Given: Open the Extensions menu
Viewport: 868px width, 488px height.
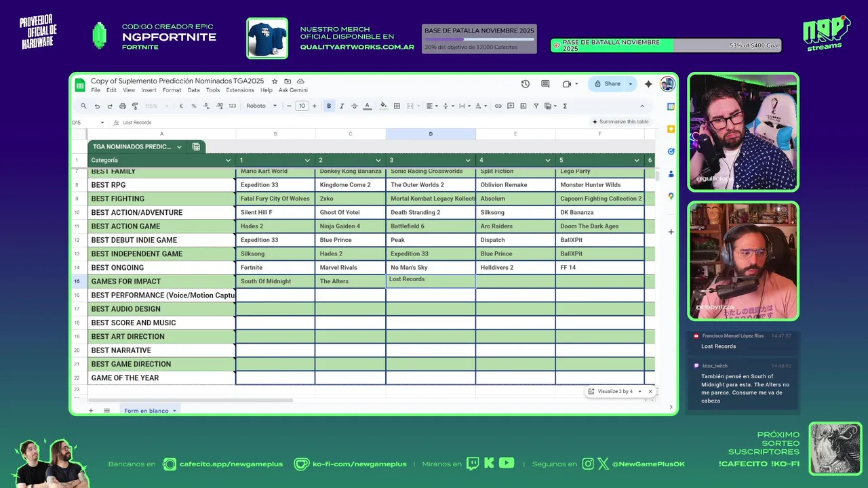Looking at the screenshot, I should tap(240, 90).
